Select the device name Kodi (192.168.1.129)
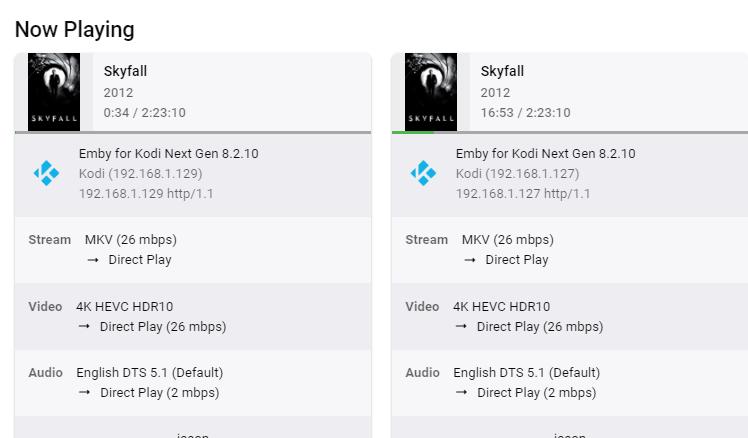 click(x=140, y=174)
